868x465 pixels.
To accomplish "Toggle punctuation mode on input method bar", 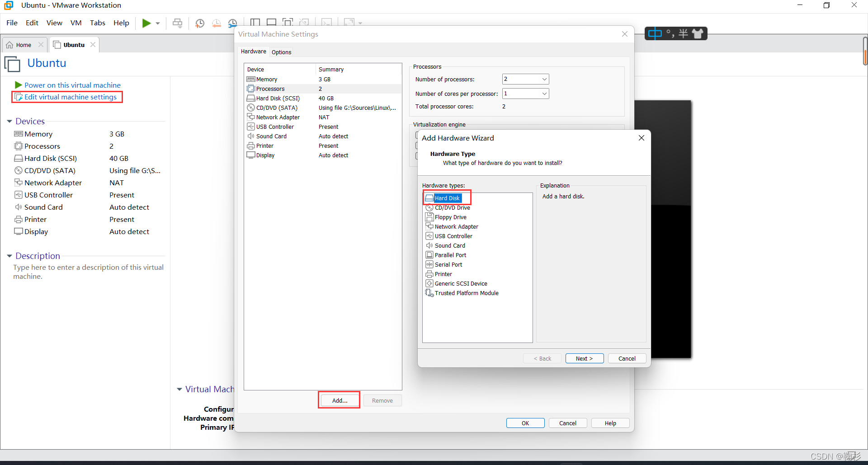I will [x=670, y=33].
